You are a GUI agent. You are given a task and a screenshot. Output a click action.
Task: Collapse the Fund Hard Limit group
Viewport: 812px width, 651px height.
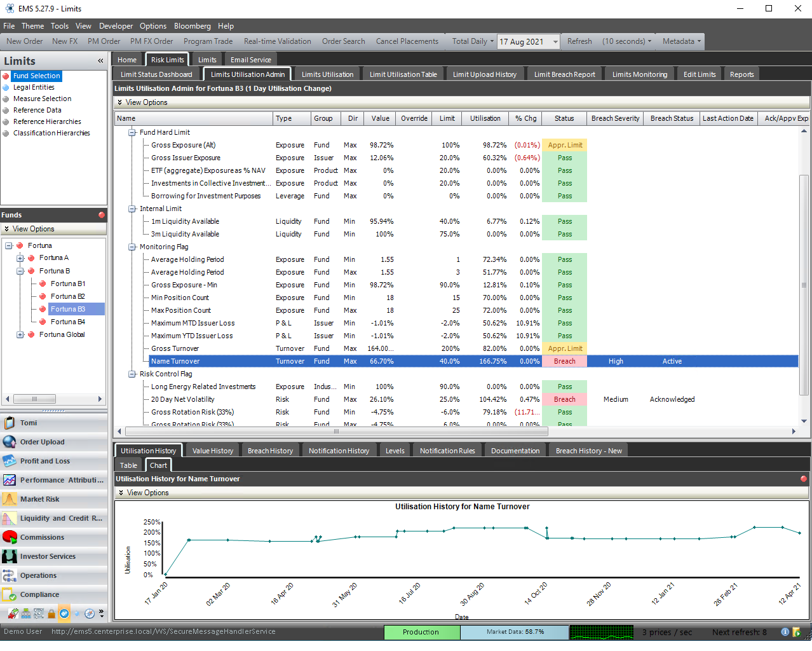point(132,132)
